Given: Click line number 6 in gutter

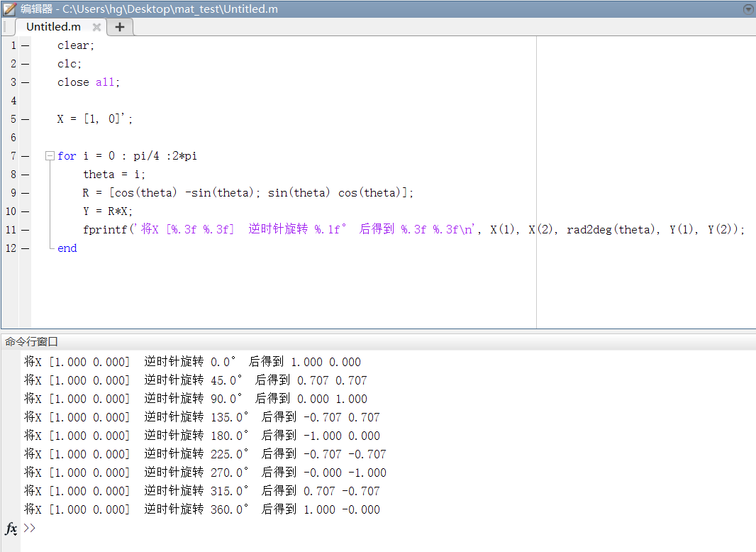Looking at the screenshot, I should click(13, 138).
